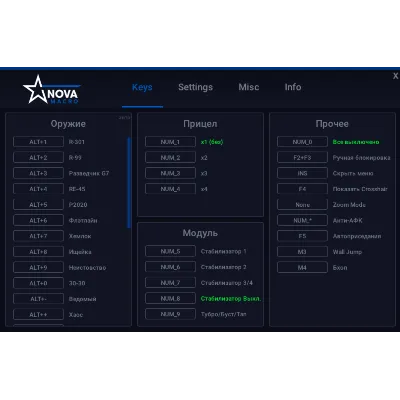
Task: Open the Info tab
Action: click(293, 87)
